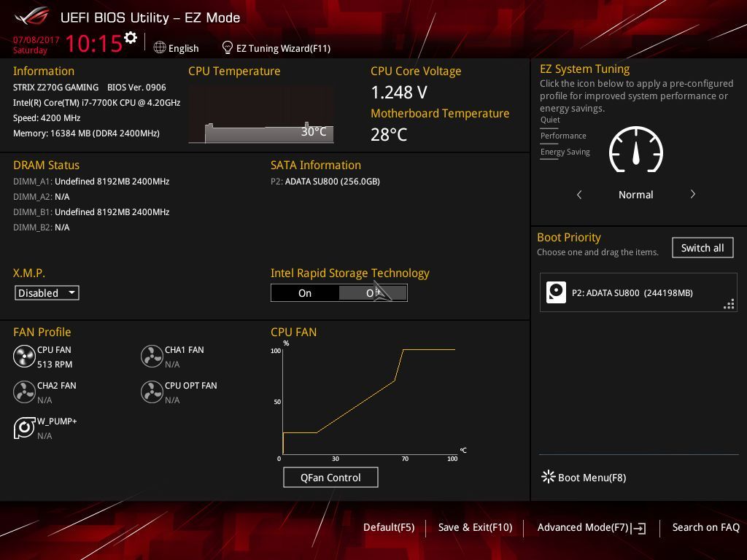Click BIOS Ver. 0906 text
Image resolution: width=747 pixels, height=560 pixels.
[136, 87]
